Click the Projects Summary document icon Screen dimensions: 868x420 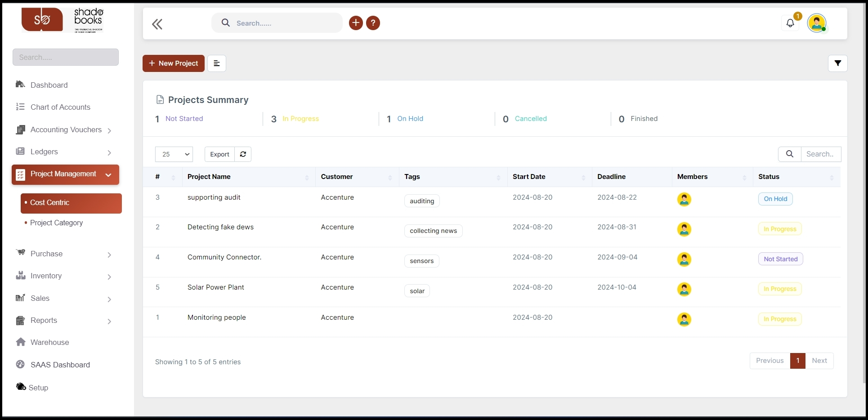tap(160, 100)
